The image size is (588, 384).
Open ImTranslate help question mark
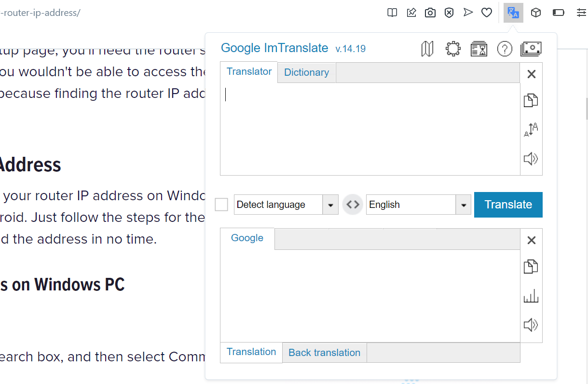point(505,49)
